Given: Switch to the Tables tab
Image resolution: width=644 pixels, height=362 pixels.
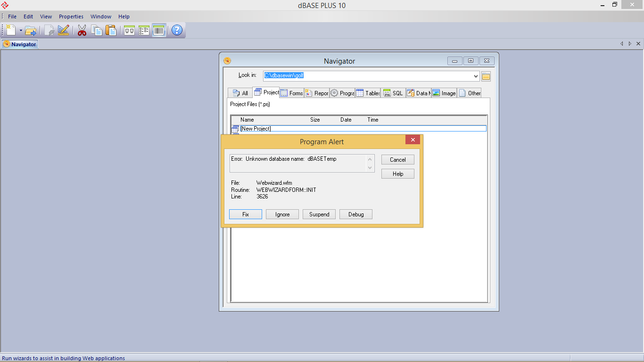Looking at the screenshot, I should (368, 93).
